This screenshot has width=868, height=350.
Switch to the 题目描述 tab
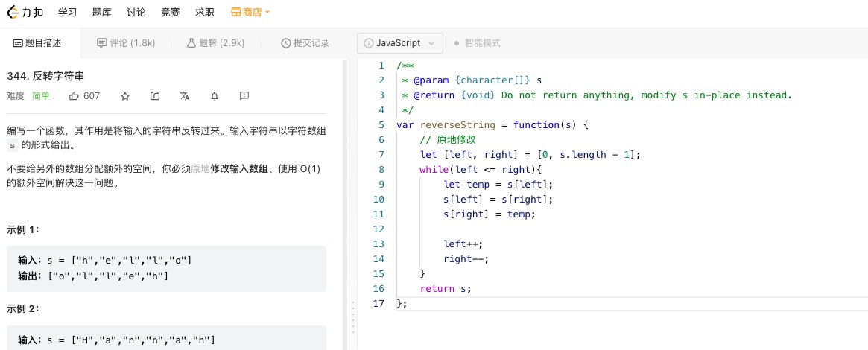pos(37,43)
